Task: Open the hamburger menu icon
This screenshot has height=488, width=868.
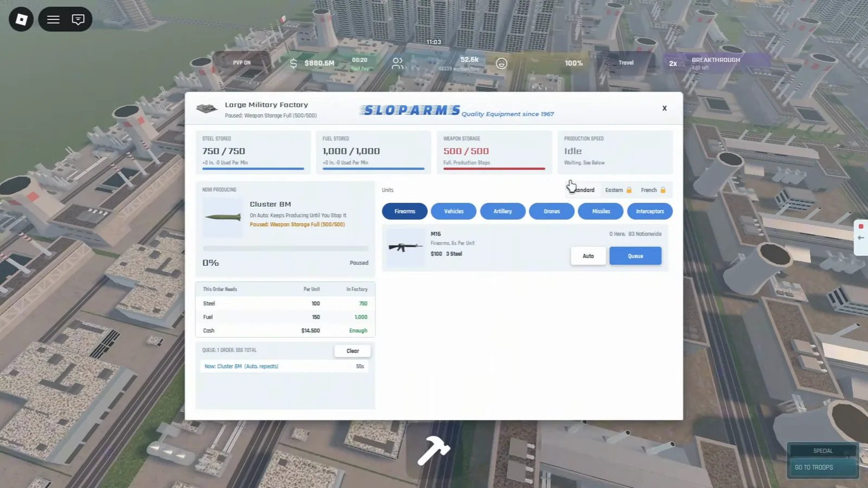Action: [x=53, y=20]
